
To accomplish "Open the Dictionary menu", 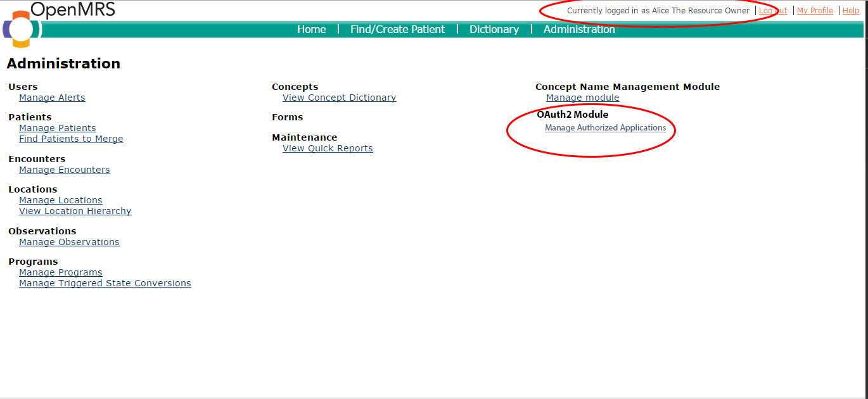I will pos(494,29).
